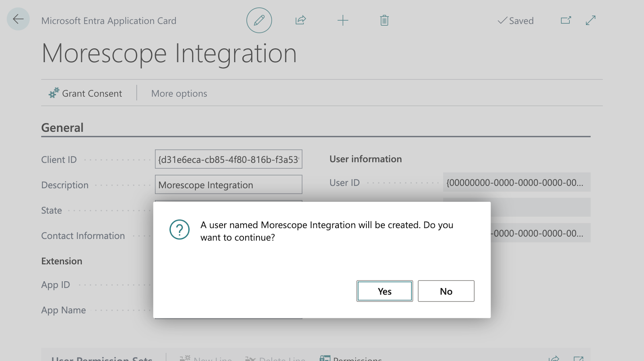
Task: Open More options menu
Action: [179, 93]
